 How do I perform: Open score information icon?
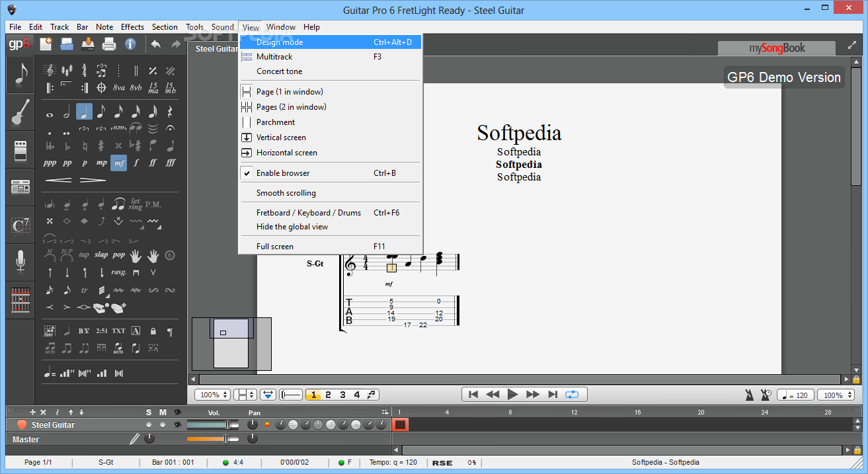130,44
